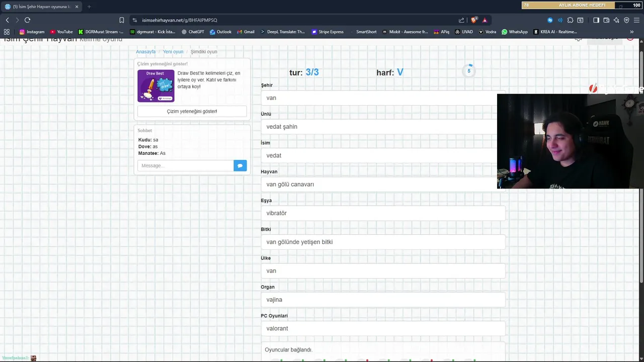Click the Ünlü field with vedat şahin

(383, 127)
